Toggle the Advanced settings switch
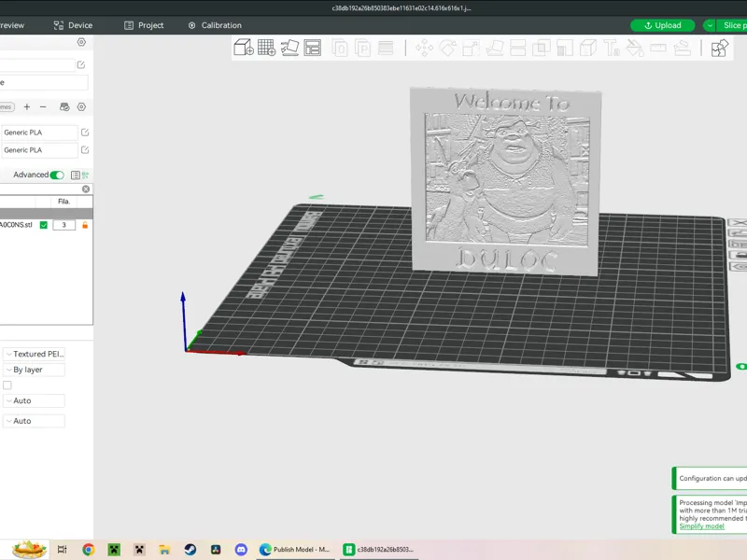The image size is (747, 560). [57, 175]
